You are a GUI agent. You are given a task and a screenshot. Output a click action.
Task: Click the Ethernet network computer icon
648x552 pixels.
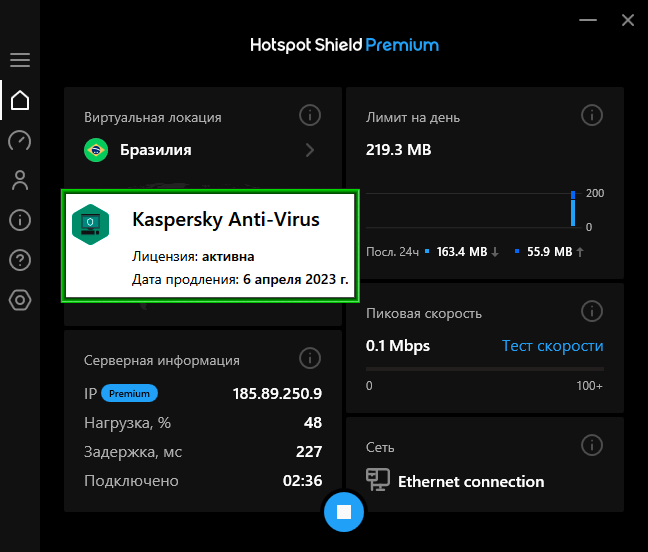(x=378, y=479)
